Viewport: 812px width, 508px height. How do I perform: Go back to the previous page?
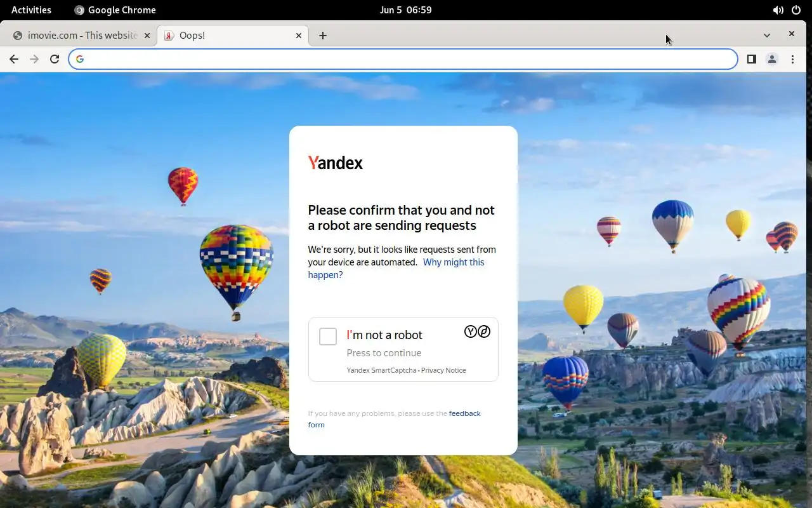tap(14, 59)
